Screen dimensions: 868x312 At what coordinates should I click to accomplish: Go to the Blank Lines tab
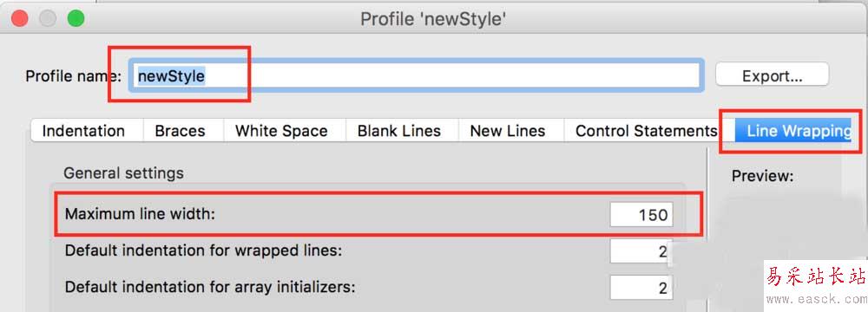(399, 131)
